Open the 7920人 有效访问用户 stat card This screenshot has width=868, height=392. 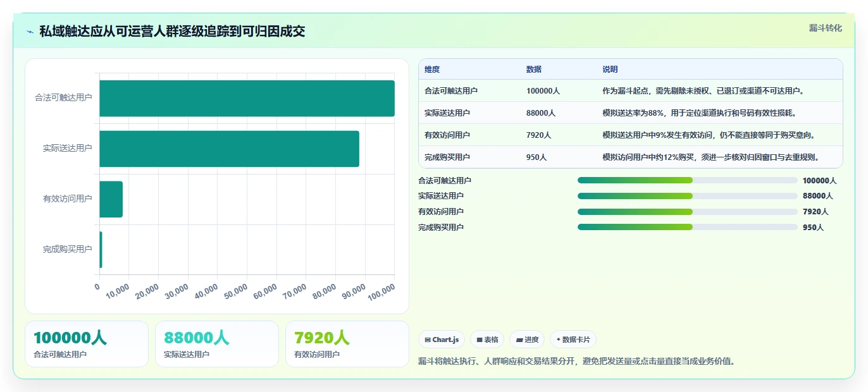coord(347,344)
